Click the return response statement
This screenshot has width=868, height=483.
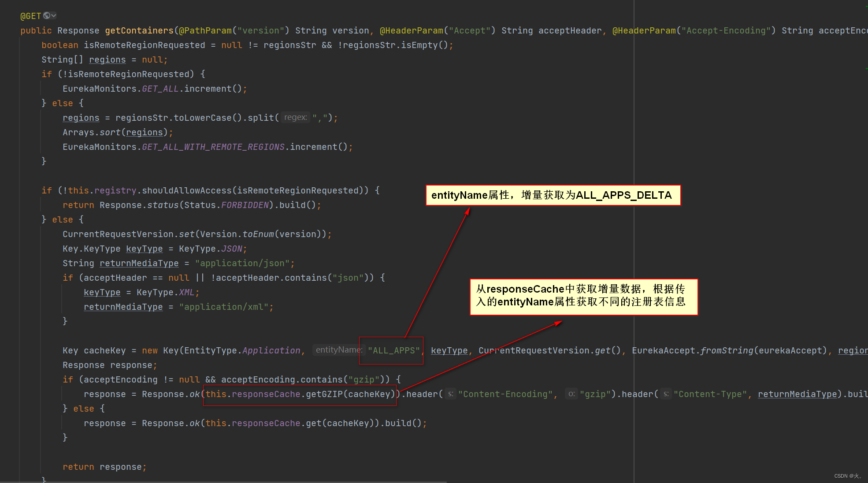[105, 467]
